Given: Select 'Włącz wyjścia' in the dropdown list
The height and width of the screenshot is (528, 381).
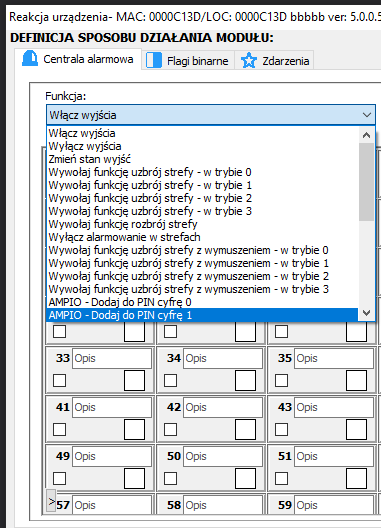Looking at the screenshot, I should tap(202, 133).
